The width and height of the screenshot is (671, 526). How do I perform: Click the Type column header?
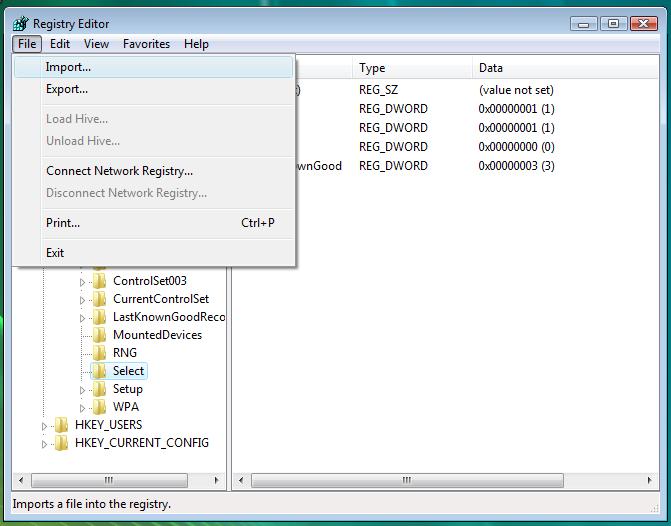pos(412,68)
